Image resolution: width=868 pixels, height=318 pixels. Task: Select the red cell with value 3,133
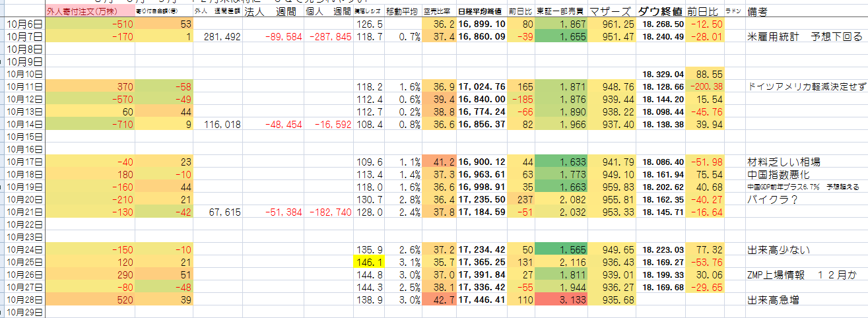(561, 300)
